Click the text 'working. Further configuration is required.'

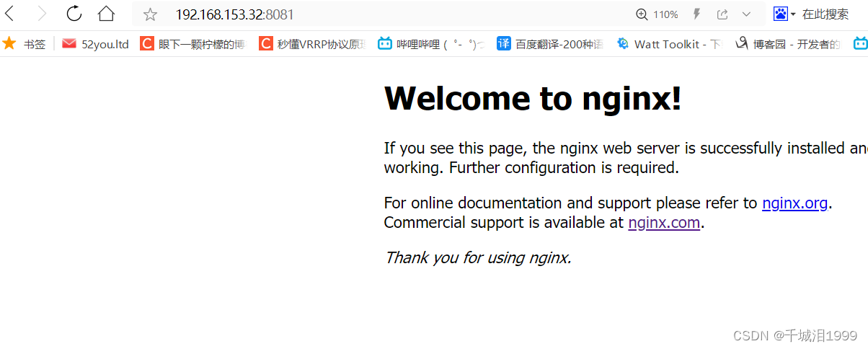pyautogui.click(x=531, y=168)
